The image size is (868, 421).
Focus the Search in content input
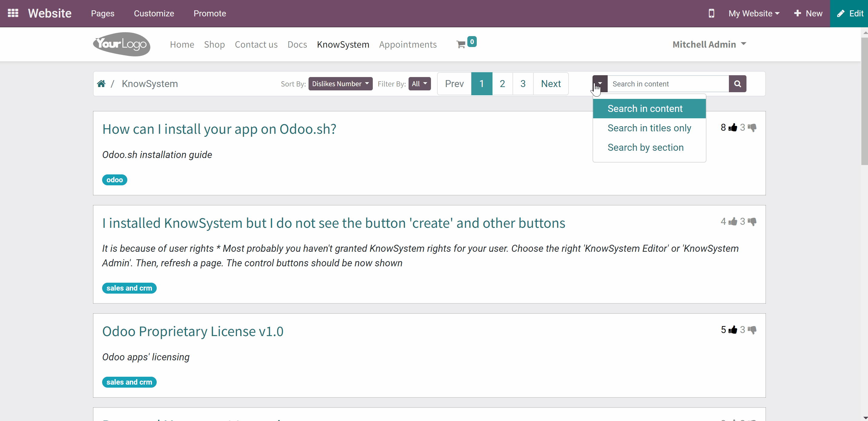[668, 84]
